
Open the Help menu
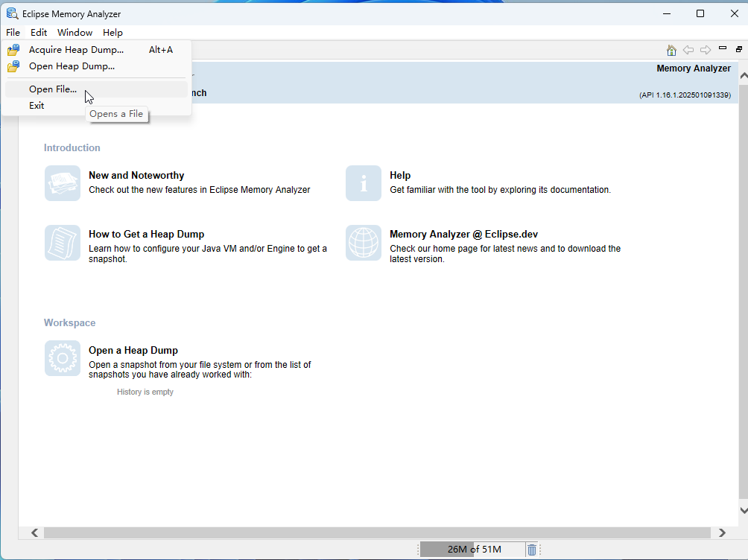tap(112, 33)
